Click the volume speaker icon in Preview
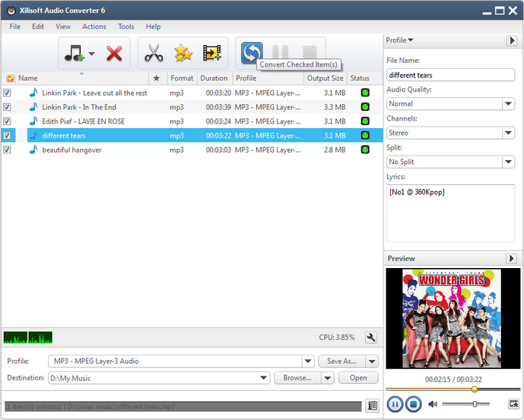Viewport: 524px width, 420px height. (x=433, y=404)
